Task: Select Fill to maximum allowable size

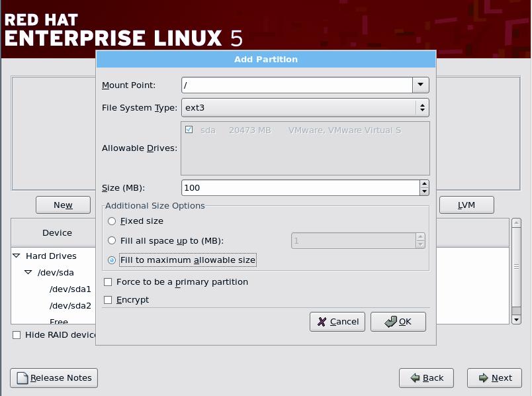Action: click(112, 260)
